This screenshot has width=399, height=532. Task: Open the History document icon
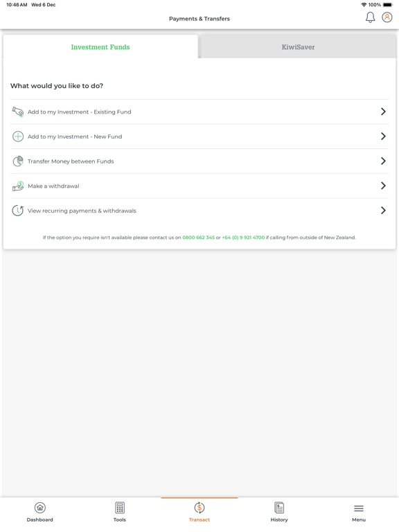coord(279,508)
